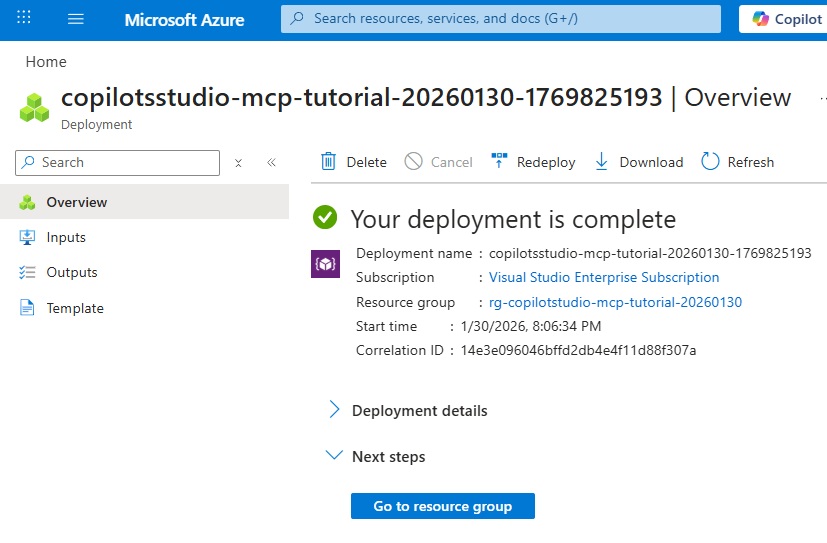This screenshot has width=827, height=543.
Task: Open the Azure app launcher grid
Action: (x=24, y=17)
